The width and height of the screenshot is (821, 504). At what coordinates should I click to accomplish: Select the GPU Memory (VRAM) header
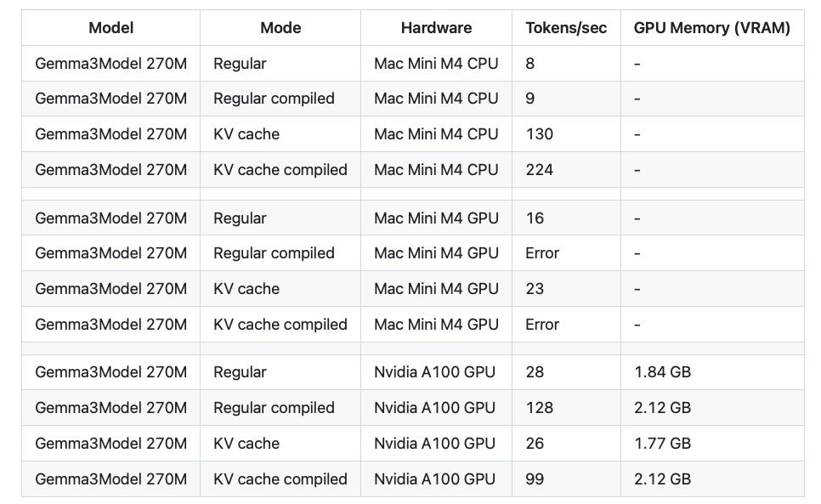(x=712, y=28)
